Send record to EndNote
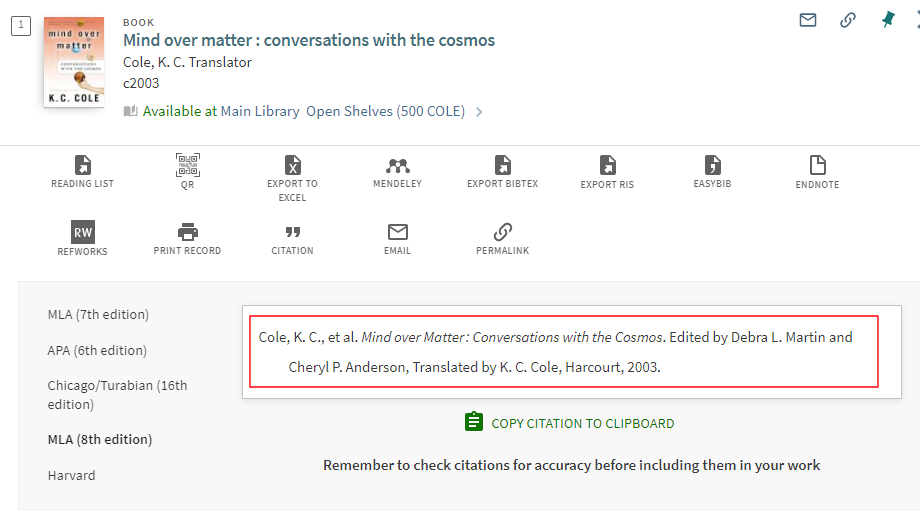Image resolution: width=920 pixels, height=512 pixels. tap(817, 166)
